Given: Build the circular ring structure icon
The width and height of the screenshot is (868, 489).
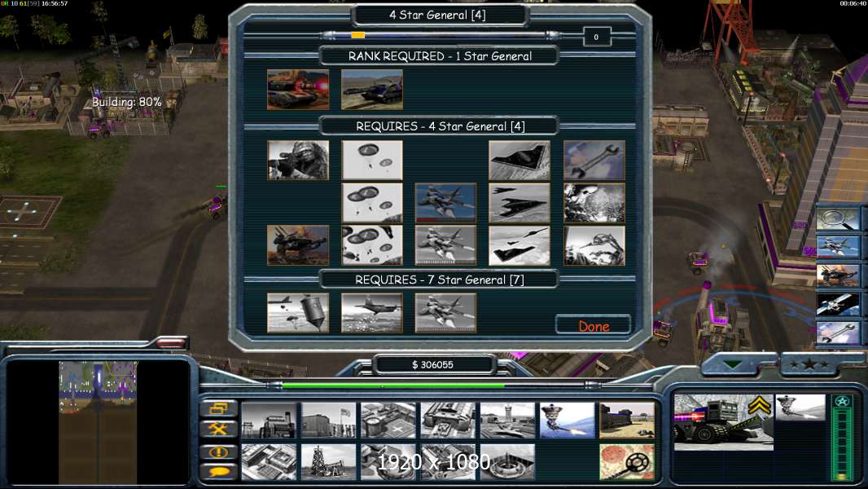Looking at the screenshot, I should pos(507,462).
